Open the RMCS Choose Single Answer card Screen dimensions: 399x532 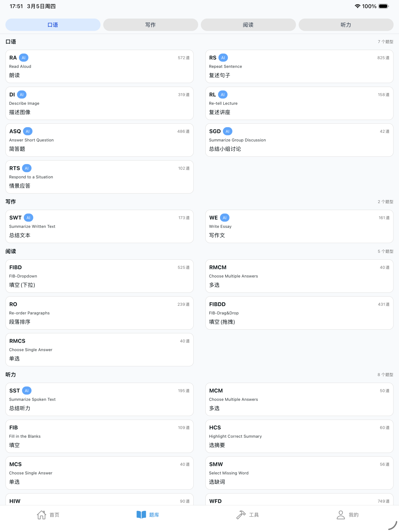click(x=99, y=350)
